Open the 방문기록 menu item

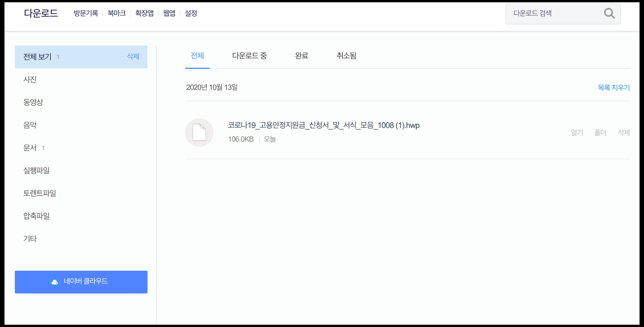(x=86, y=13)
